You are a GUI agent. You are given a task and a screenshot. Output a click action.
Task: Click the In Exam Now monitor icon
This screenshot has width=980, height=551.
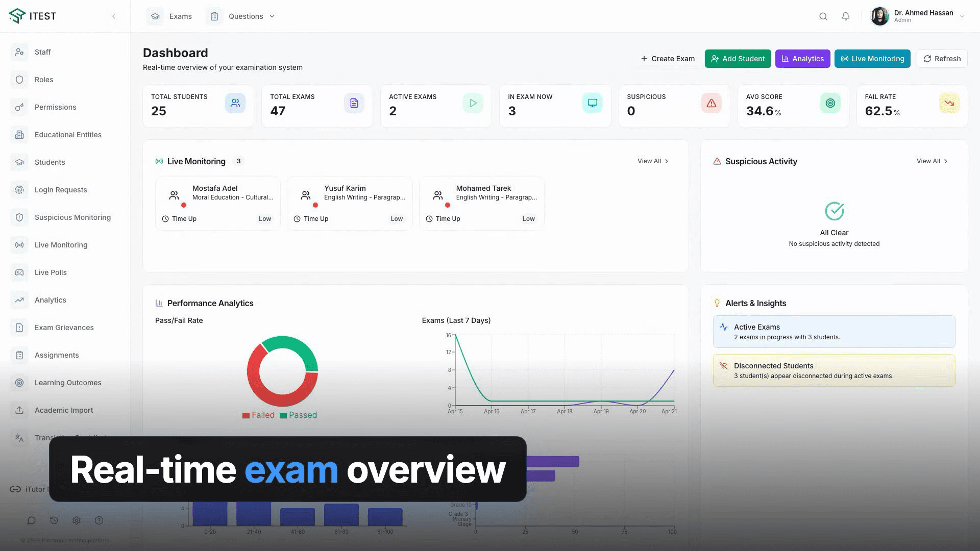pyautogui.click(x=593, y=103)
